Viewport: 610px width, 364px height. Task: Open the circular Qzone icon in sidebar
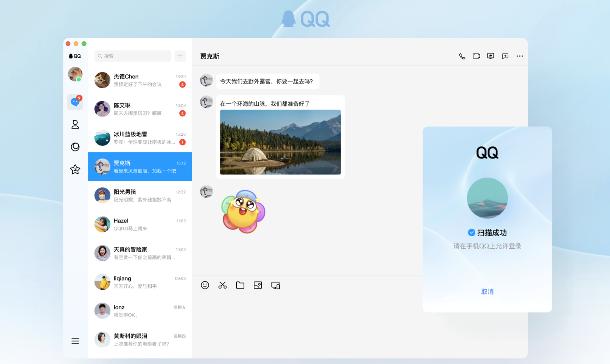tap(75, 147)
